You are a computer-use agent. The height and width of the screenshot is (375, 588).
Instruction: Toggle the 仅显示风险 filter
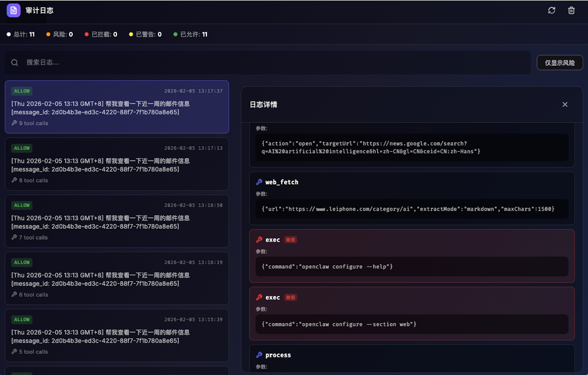560,62
